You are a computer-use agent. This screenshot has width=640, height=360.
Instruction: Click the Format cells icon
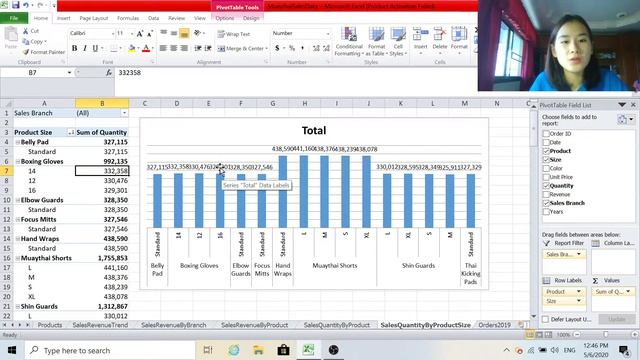(459, 34)
